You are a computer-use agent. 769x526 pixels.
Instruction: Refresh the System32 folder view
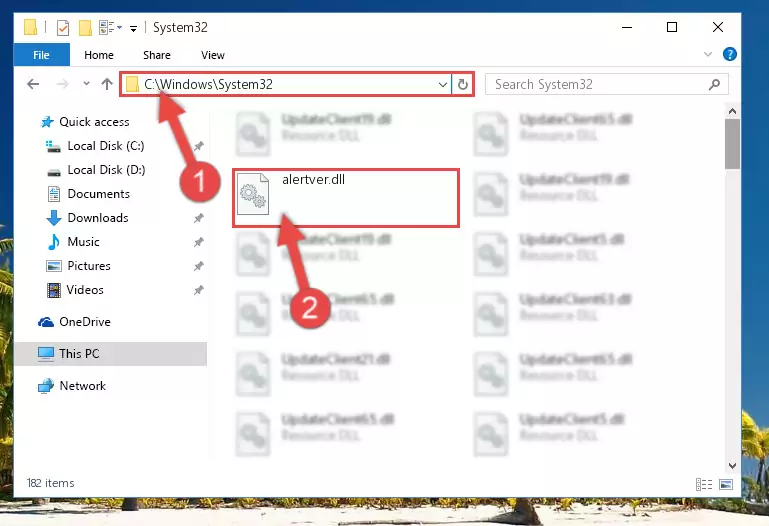coord(462,84)
